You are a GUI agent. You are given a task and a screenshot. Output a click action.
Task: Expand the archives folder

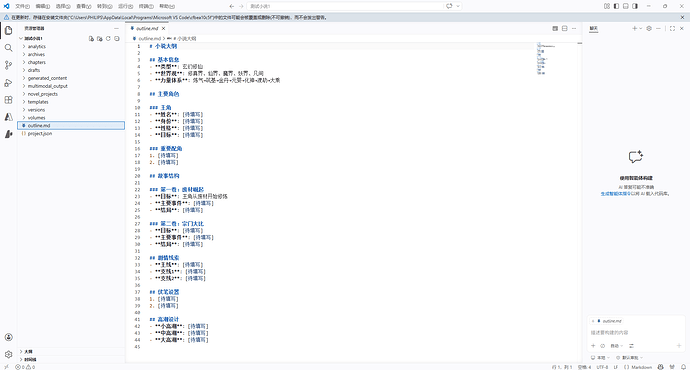click(70, 54)
